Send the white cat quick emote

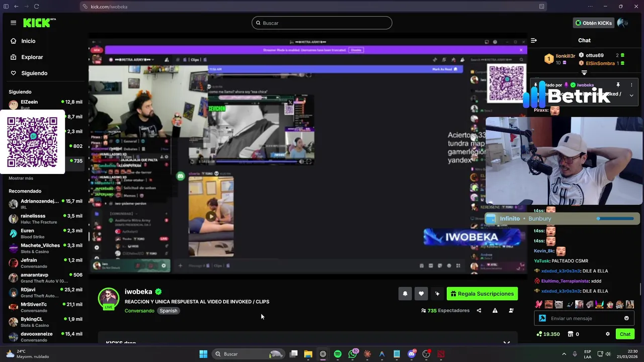559,304
